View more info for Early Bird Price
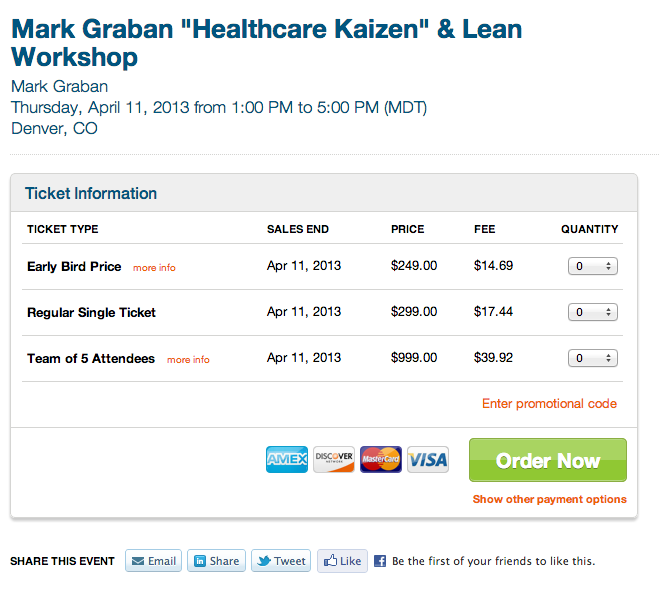This screenshot has height=591, width=659. click(154, 268)
